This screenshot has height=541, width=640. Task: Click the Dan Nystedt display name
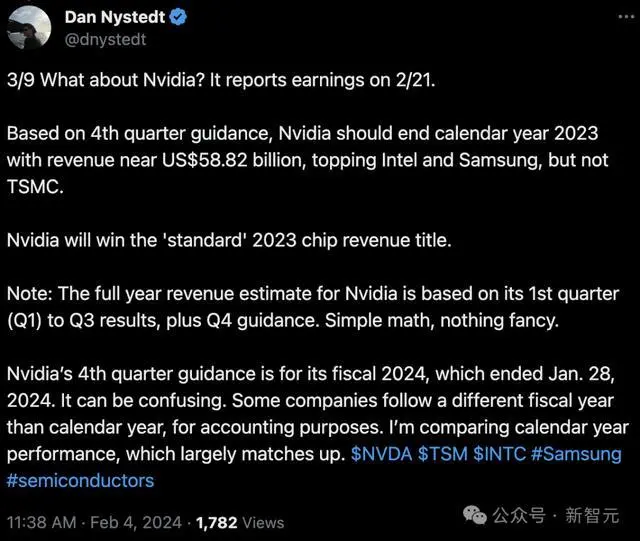click(115, 17)
